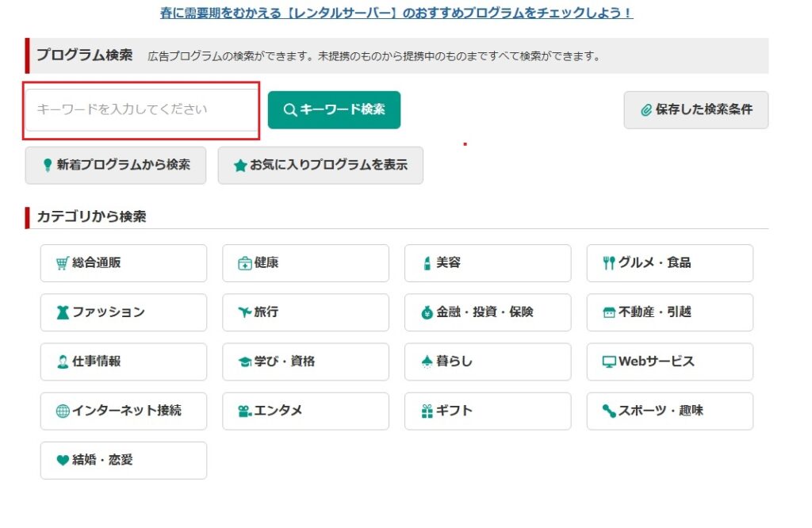This screenshot has width=812, height=528.
Task: Click the 新着プログラムから検索 button
Action: coord(116,165)
